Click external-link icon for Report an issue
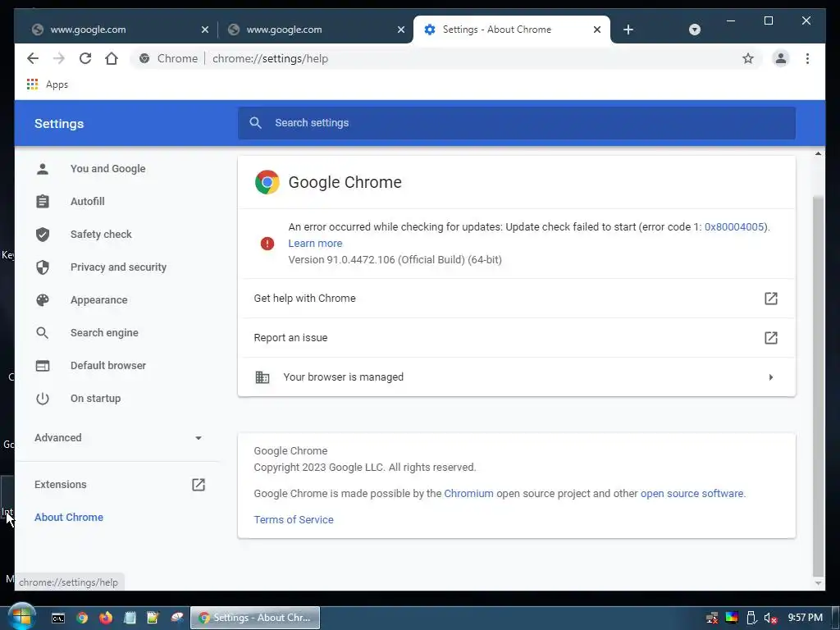Screen dimensions: 840x630 770,337
